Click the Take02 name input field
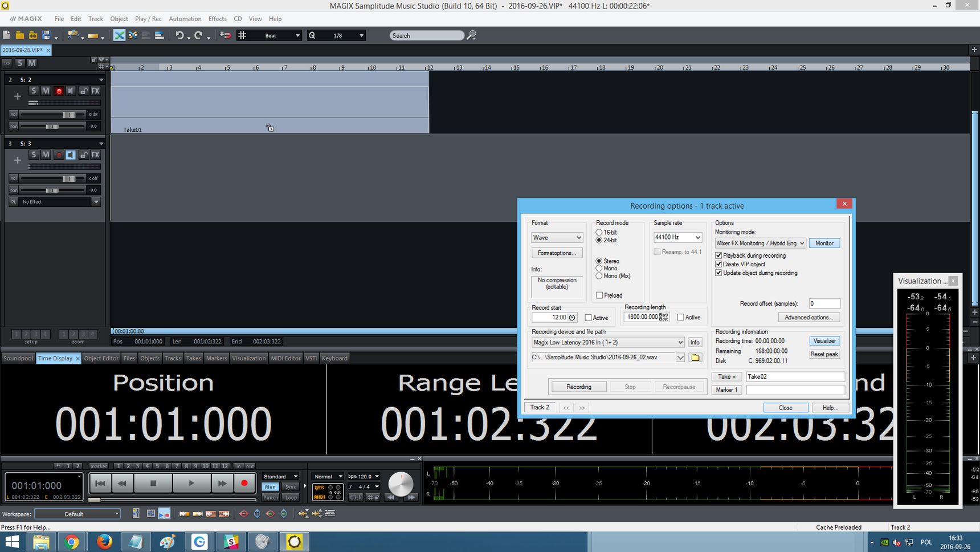This screenshot has height=552, width=980. click(x=795, y=377)
